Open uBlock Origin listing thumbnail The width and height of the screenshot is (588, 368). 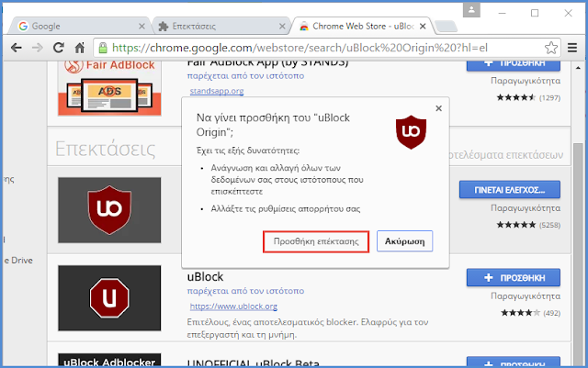(x=109, y=210)
